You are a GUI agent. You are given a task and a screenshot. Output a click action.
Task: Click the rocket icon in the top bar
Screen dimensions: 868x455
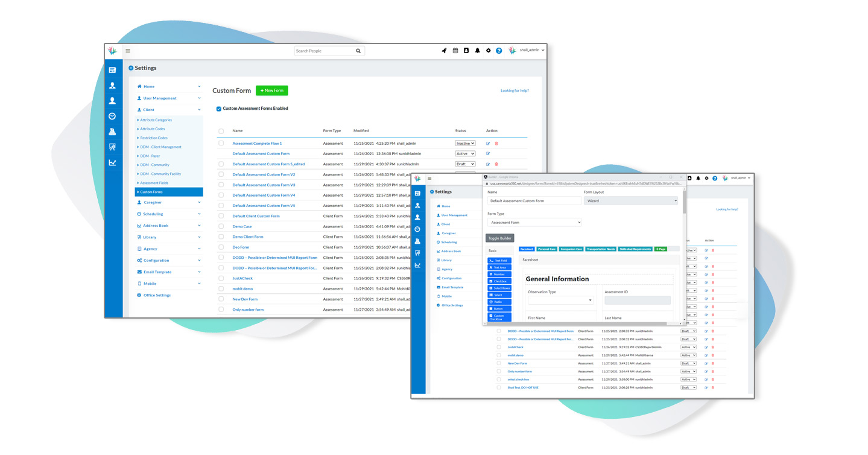tap(444, 51)
